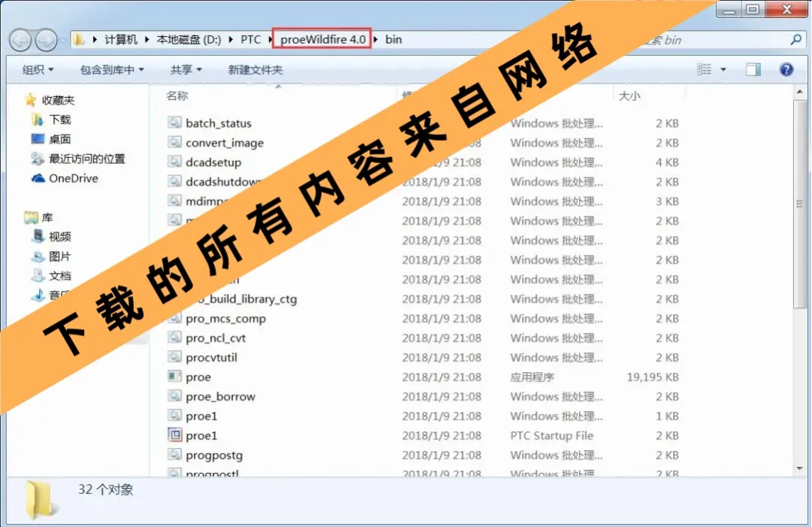Image resolution: width=812 pixels, height=527 pixels.
Task: Open OneDrive in the sidebar
Action: (x=74, y=178)
